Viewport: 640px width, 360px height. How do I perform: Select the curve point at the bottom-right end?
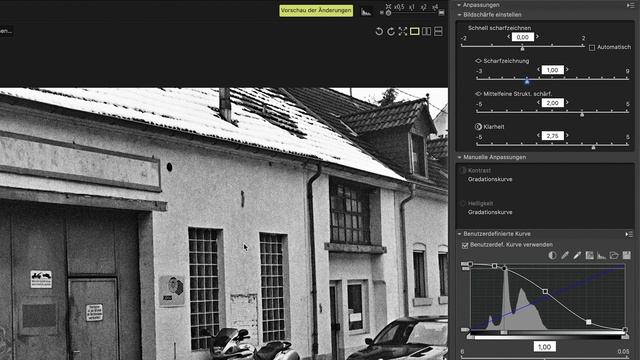pos(625,329)
